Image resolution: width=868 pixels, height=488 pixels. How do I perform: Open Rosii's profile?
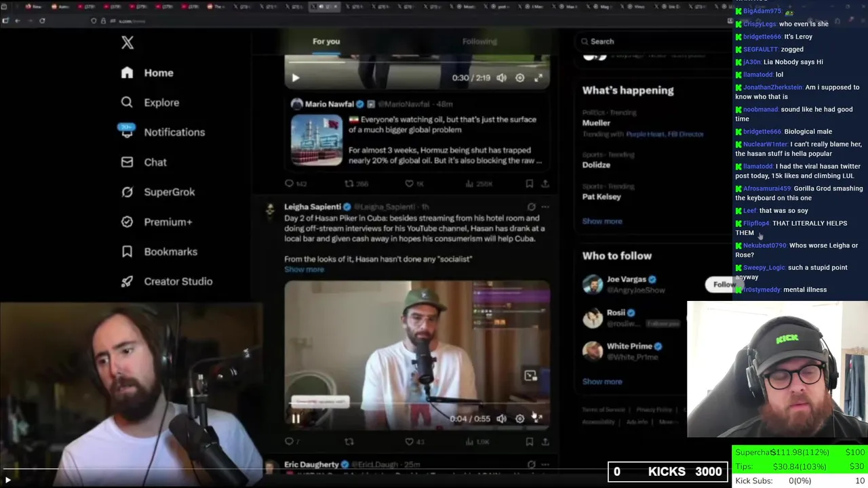616,312
